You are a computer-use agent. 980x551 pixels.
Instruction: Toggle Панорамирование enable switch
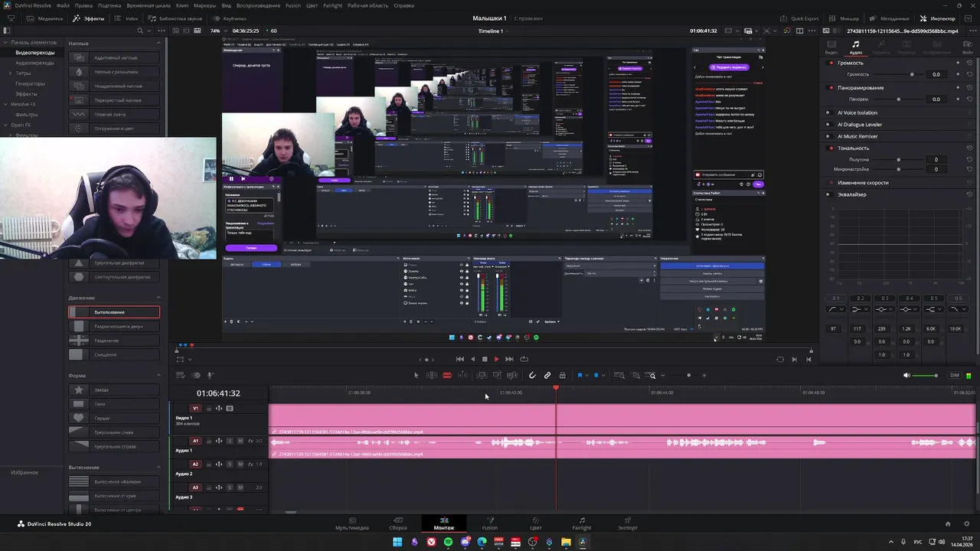click(x=831, y=87)
